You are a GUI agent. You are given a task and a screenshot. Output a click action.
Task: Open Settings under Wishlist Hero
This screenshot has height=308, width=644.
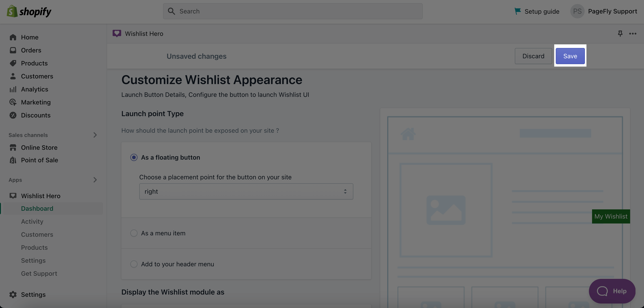(x=33, y=260)
